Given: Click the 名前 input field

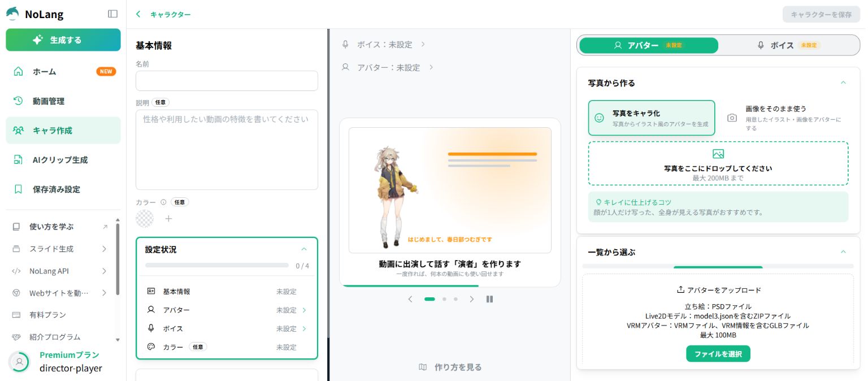Looking at the screenshot, I should click(x=227, y=81).
